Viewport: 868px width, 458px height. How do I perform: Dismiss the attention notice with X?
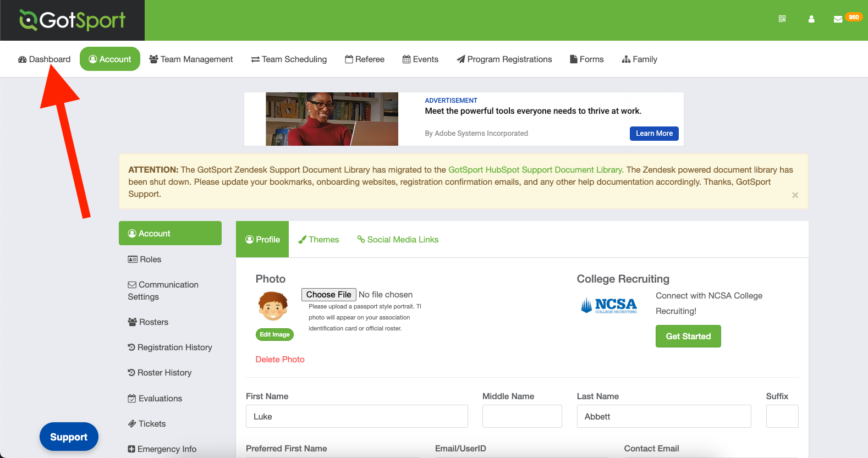pos(795,195)
